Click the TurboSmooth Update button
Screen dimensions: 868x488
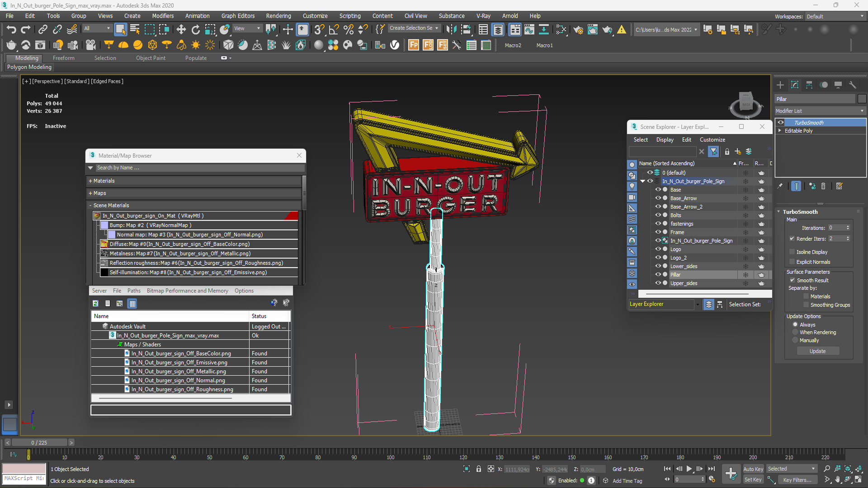[818, 351]
